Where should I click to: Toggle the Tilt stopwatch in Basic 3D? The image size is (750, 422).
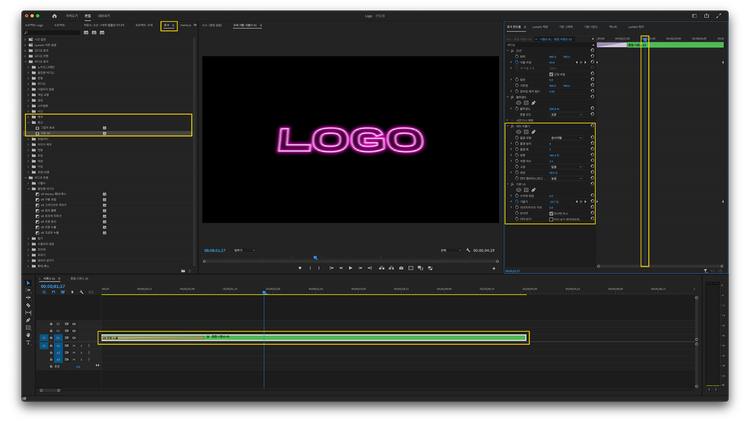[517, 201]
